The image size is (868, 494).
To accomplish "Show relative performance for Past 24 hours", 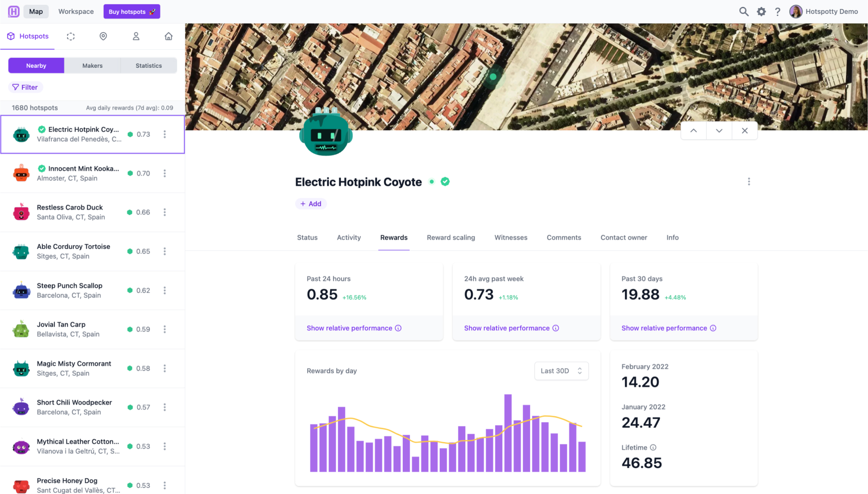I will 349,328.
